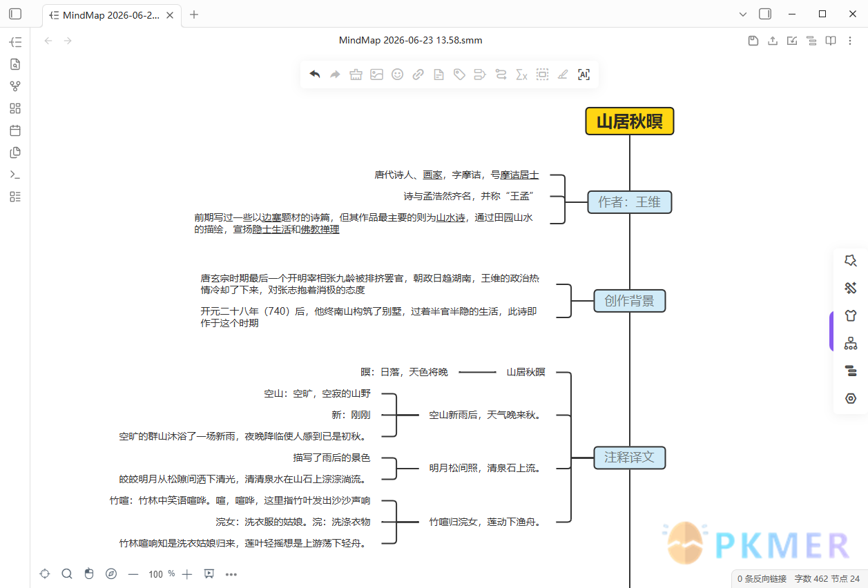
Task: Open the canvas grid icon in the left ribbon
Action: (15, 108)
